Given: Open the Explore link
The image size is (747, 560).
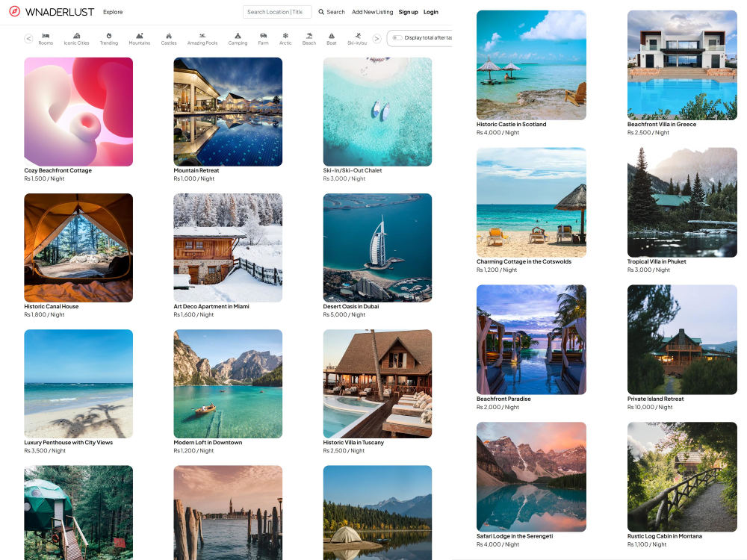Looking at the screenshot, I should coord(113,12).
